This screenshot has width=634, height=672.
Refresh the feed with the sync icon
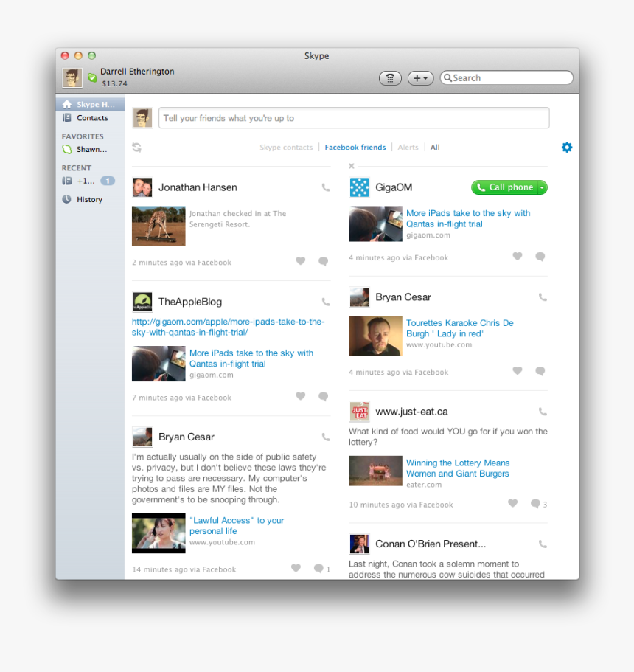(136, 148)
